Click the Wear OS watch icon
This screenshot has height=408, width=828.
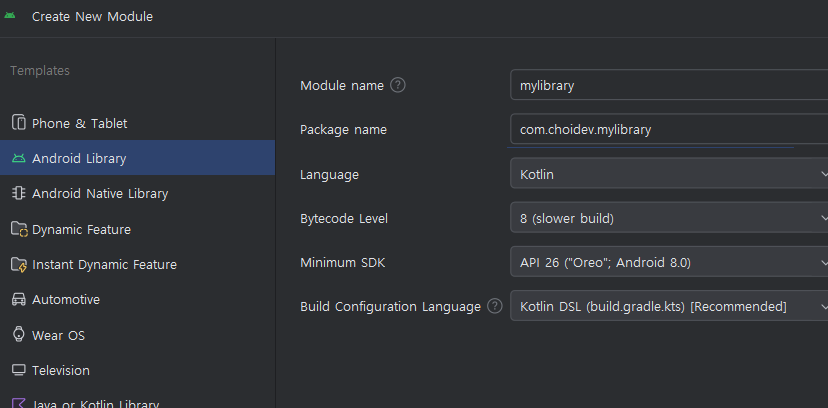[x=18, y=334]
